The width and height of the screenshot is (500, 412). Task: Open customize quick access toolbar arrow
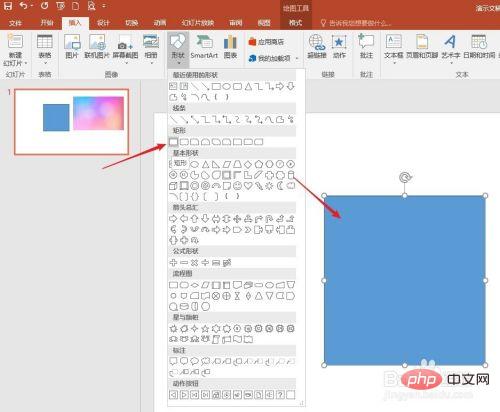point(104,6)
